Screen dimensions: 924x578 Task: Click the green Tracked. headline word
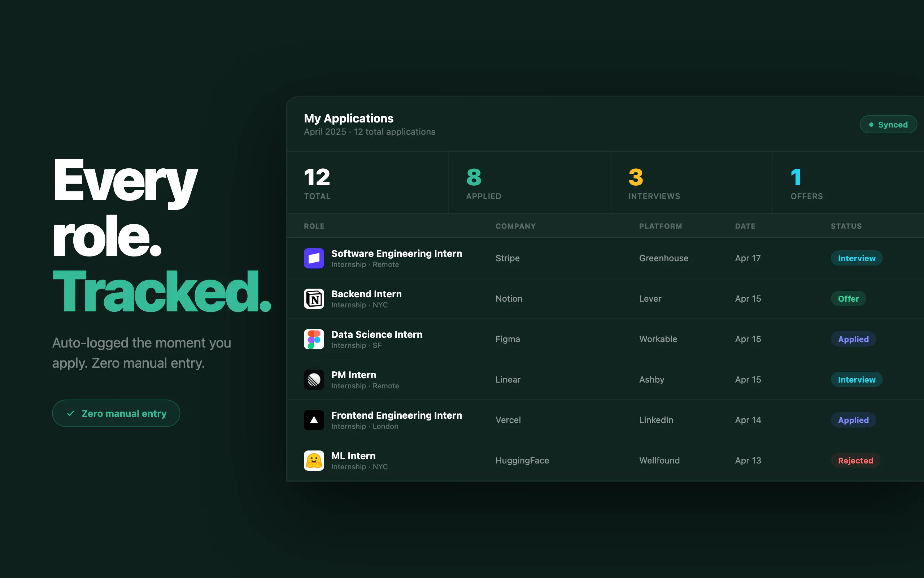tap(162, 291)
